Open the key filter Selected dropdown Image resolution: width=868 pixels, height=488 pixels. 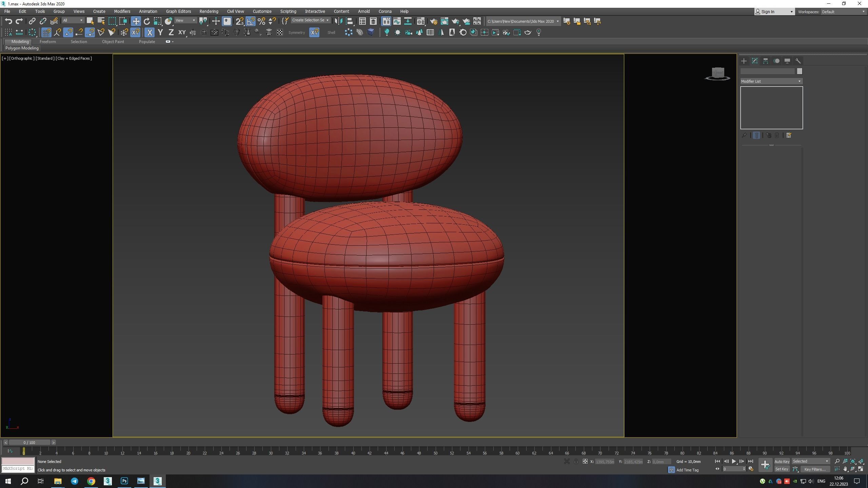pyautogui.click(x=810, y=461)
